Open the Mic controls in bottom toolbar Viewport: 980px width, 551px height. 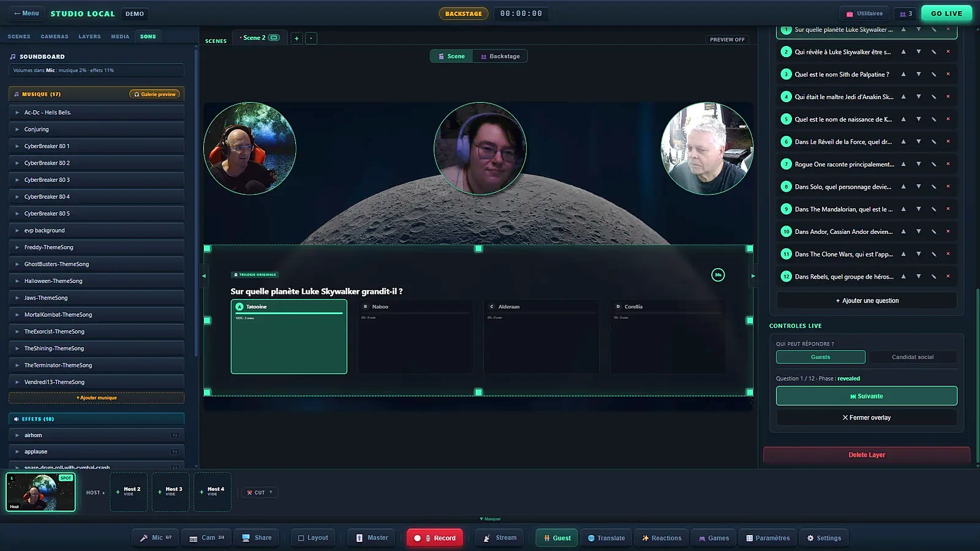click(156, 538)
